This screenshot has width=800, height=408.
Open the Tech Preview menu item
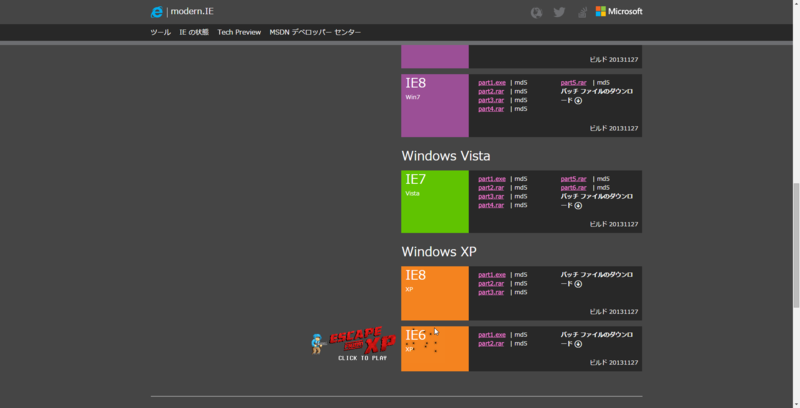click(x=239, y=32)
